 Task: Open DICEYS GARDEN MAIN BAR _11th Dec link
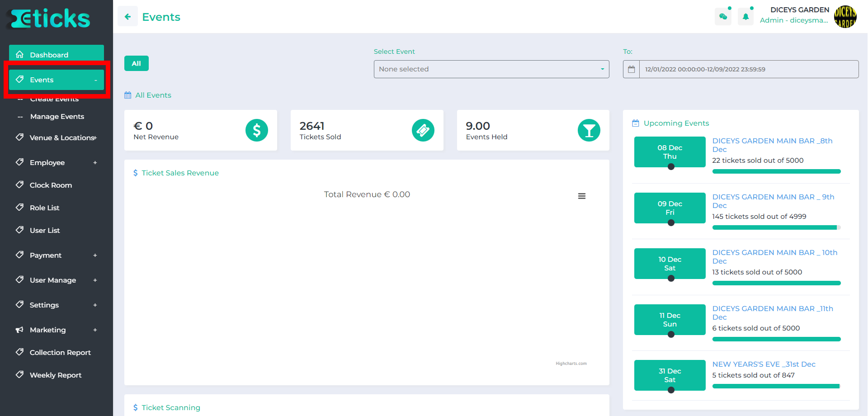click(773, 313)
